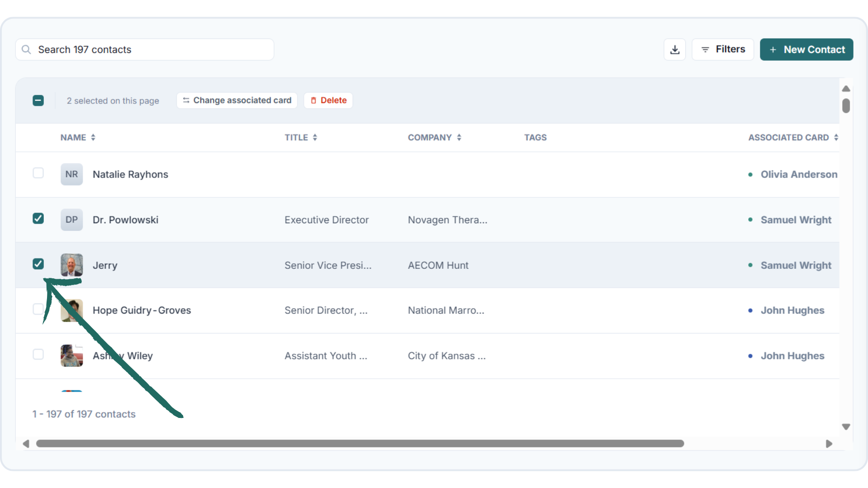Click the NR avatar for Natalie Rayhons

tap(72, 174)
